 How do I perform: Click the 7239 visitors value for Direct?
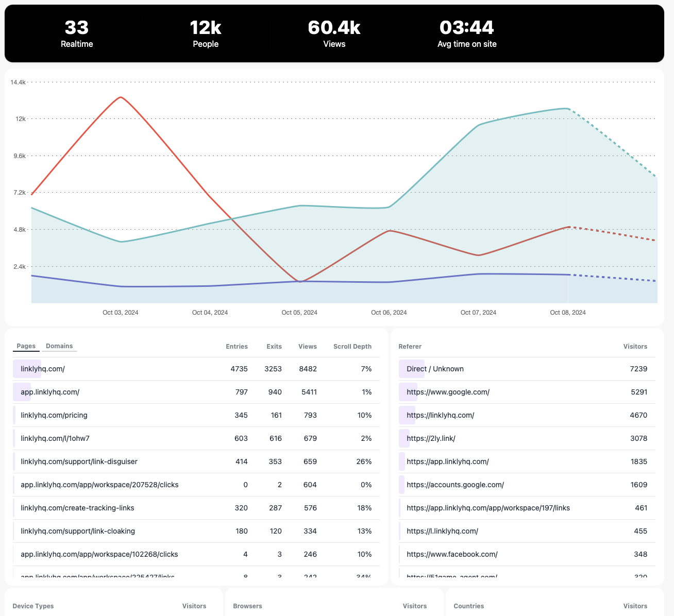(638, 369)
